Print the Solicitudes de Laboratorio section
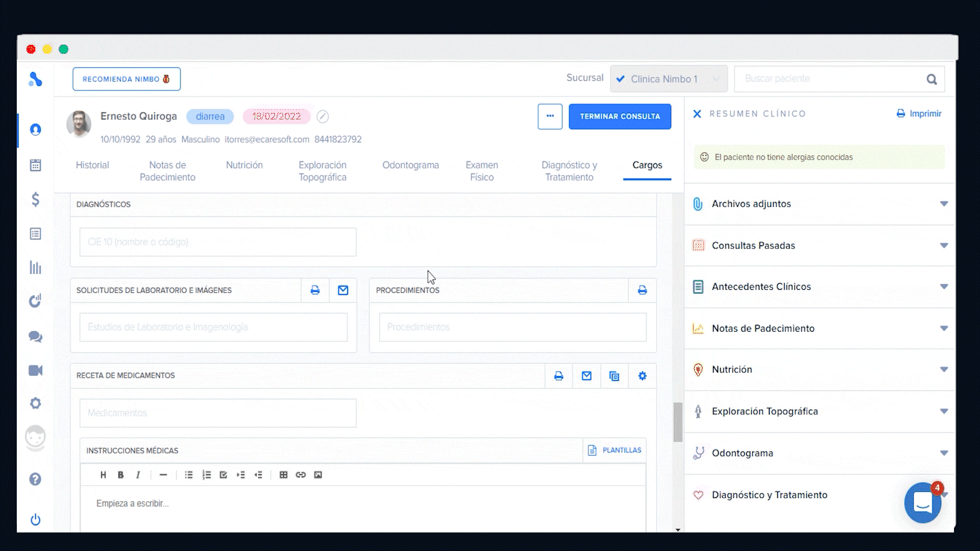Screen dimensions: 980x551 pos(315,290)
